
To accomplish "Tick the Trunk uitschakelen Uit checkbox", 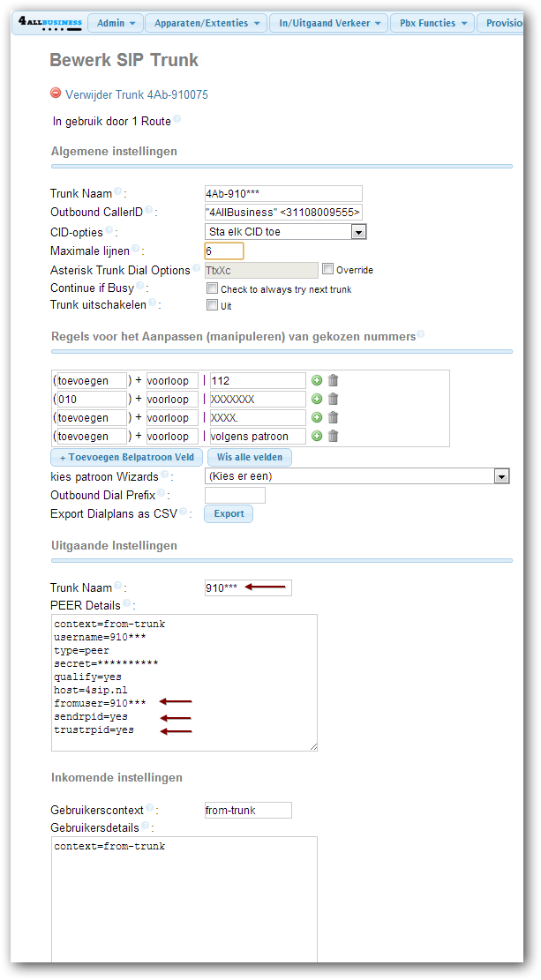I will [212, 305].
